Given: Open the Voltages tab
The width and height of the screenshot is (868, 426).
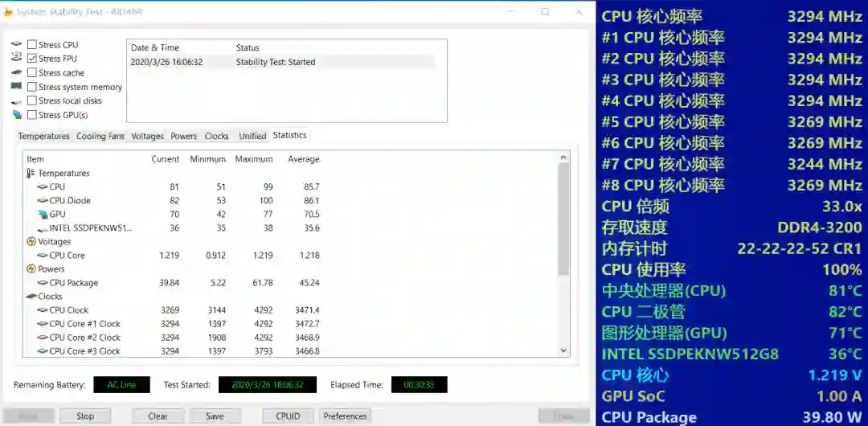Looking at the screenshot, I should (147, 137).
